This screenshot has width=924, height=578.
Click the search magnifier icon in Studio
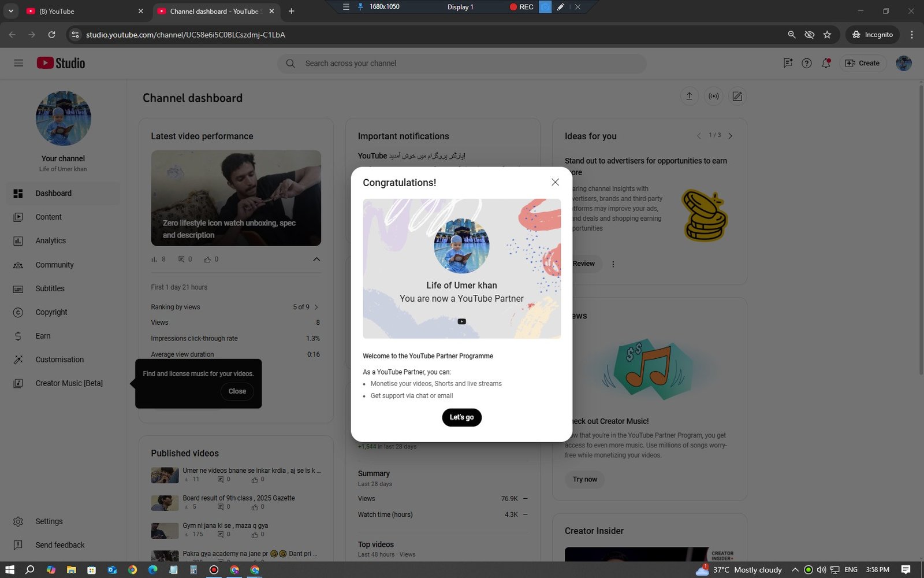290,64
